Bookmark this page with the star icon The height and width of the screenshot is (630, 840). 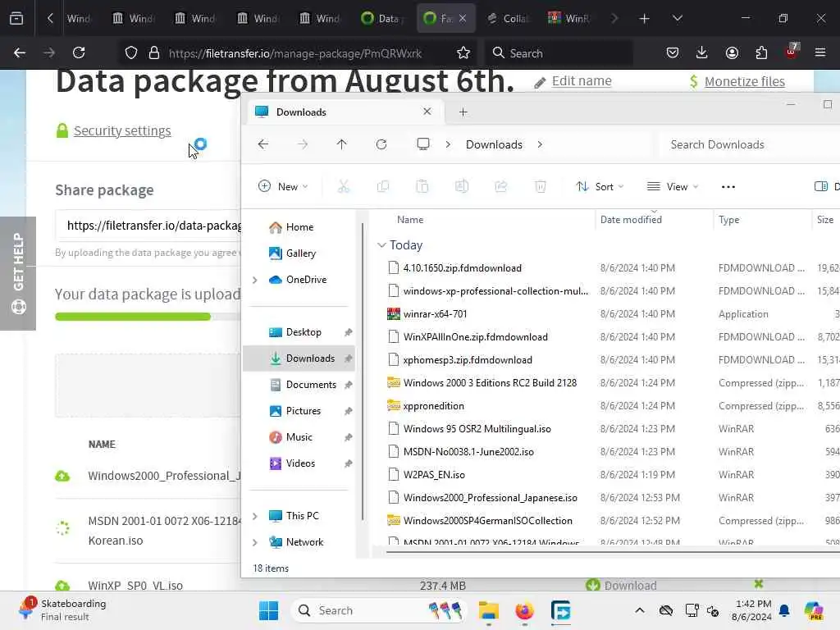463,52
